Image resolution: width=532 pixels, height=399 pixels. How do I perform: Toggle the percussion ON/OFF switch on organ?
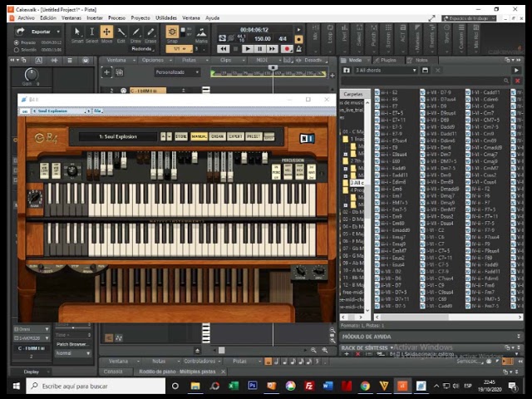click(276, 172)
